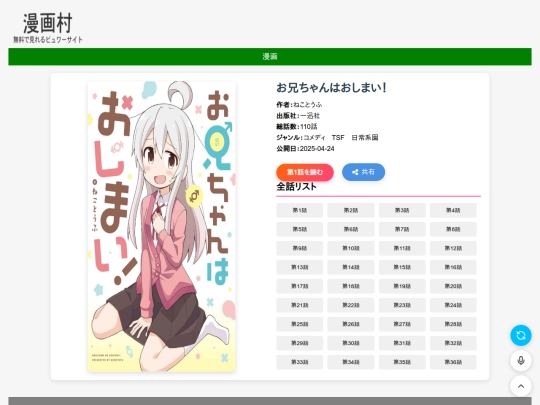This screenshot has height=405, width=540.
Task: Open chapter 第4話
Action: coord(453,210)
